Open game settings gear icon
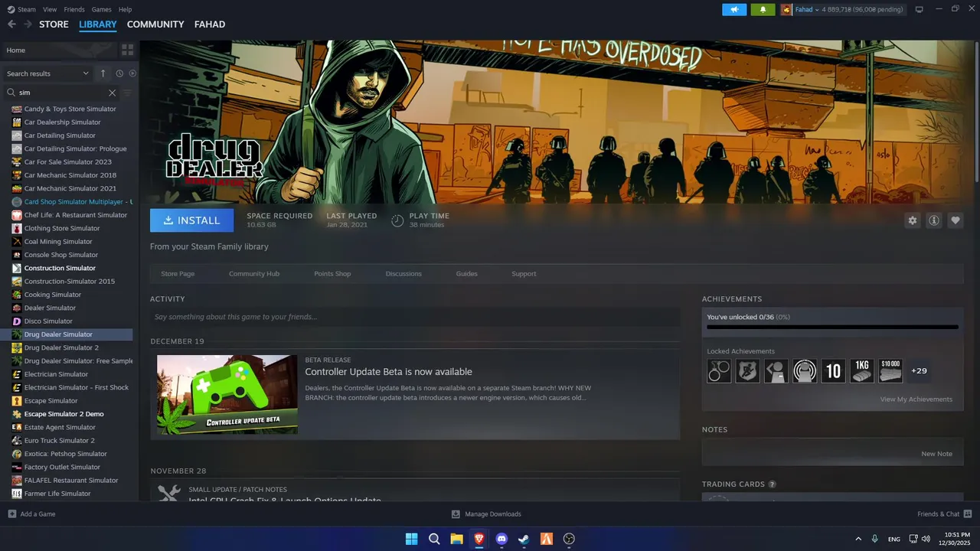The image size is (980, 551). click(x=912, y=220)
